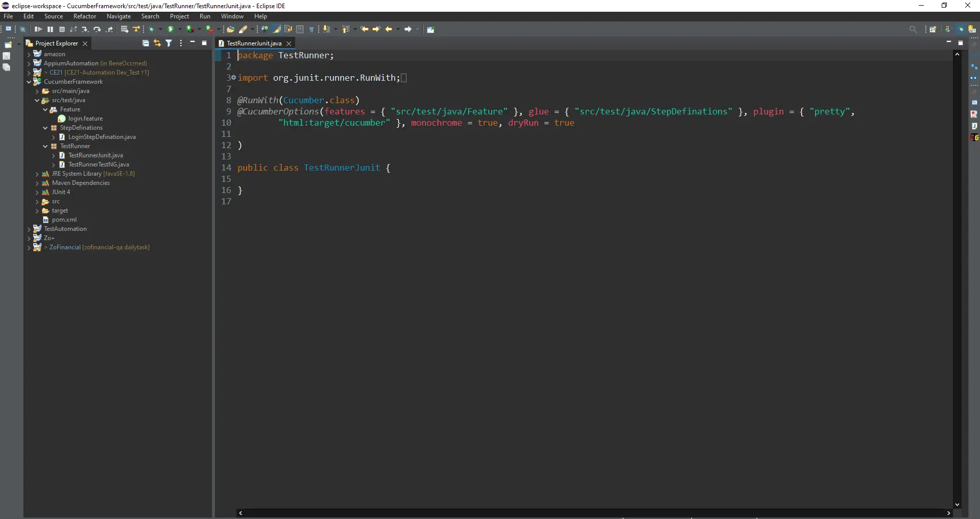980x519 pixels.
Task: Collapse the CucumberFramework project node
Action: tap(30, 82)
